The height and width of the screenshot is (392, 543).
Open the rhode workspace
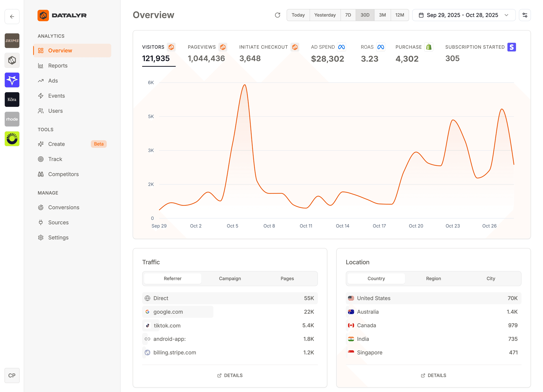point(12,119)
